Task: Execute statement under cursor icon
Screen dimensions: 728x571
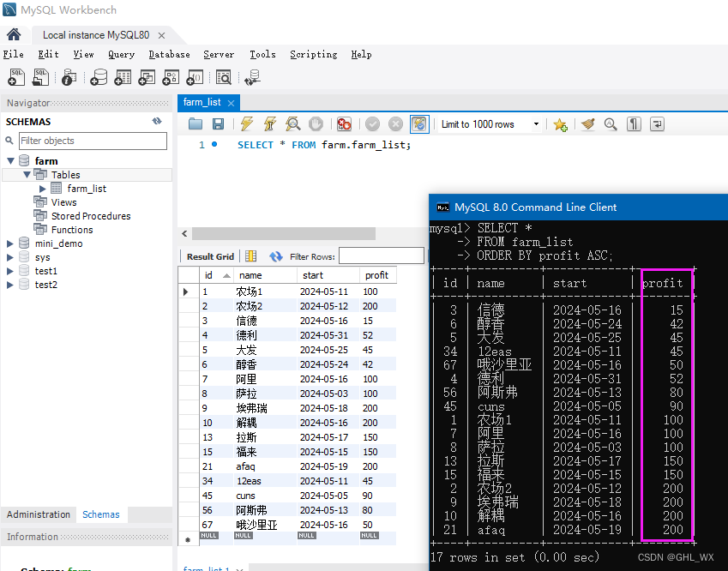Action: (270, 124)
